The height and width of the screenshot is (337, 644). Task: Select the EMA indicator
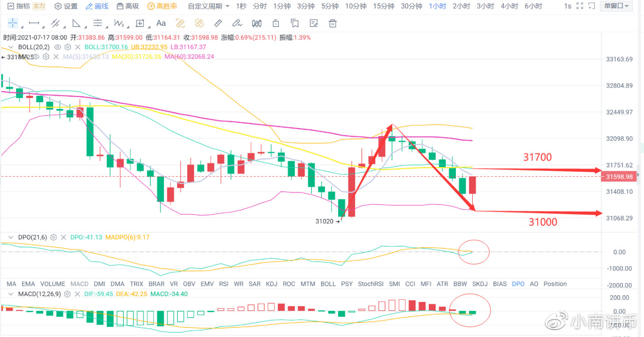28,284
